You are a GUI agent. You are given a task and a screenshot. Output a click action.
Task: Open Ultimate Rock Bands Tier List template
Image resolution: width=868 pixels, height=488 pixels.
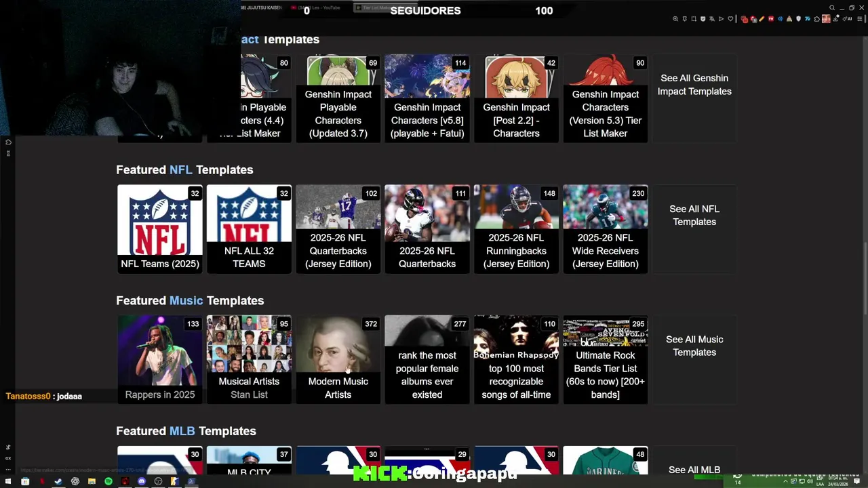tap(606, 360)
